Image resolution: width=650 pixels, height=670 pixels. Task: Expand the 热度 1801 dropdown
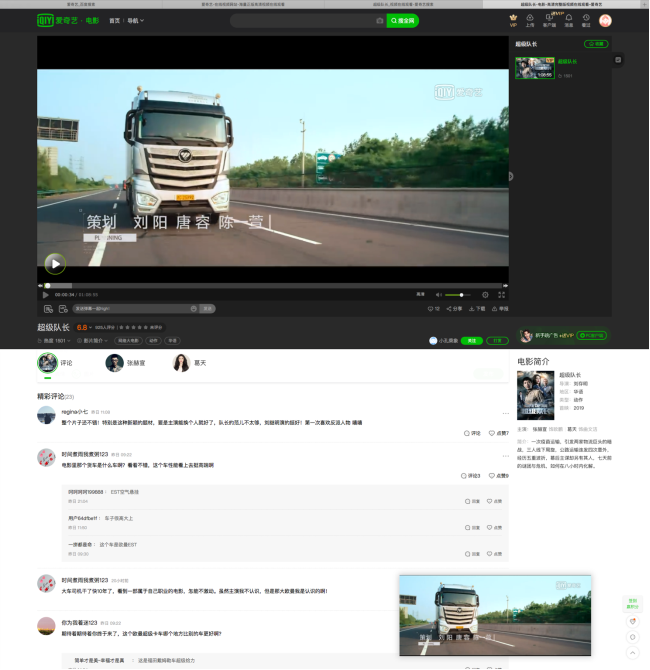(x=54, y=341)
